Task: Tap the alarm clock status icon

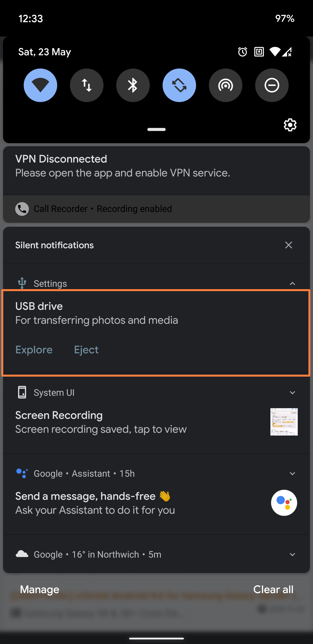Action: tap(242, 52)
